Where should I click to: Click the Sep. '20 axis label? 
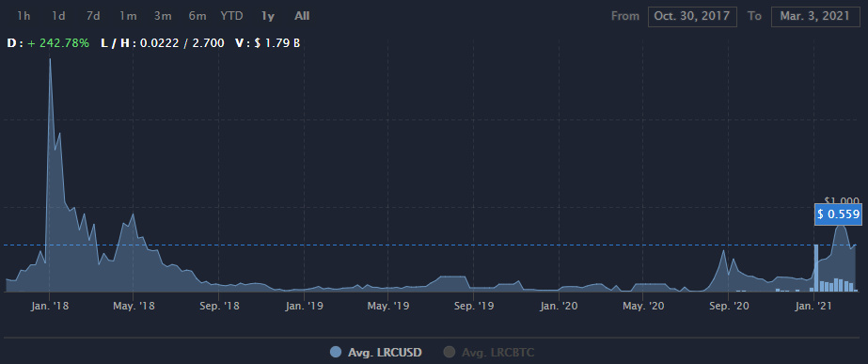click(x=728, y=306)
